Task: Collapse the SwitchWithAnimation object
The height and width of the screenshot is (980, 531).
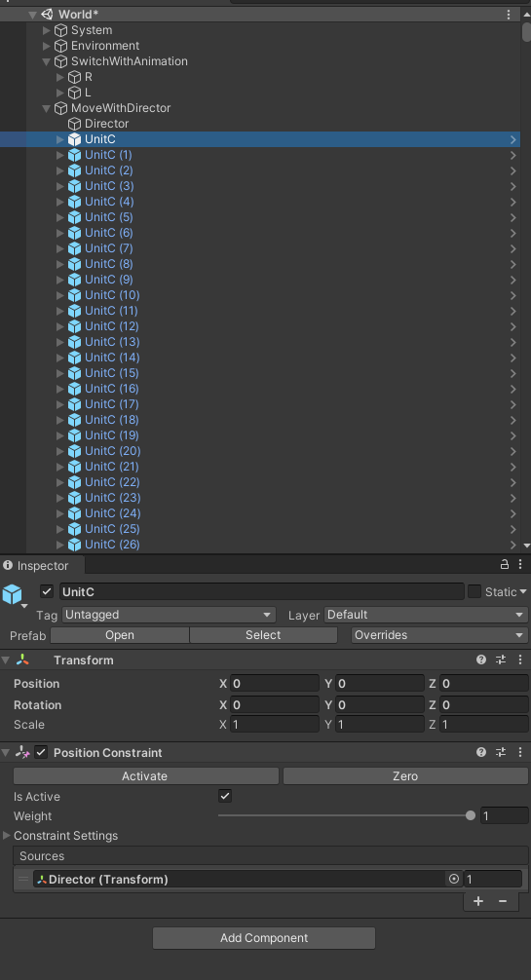Action: [x=47, y=61]
